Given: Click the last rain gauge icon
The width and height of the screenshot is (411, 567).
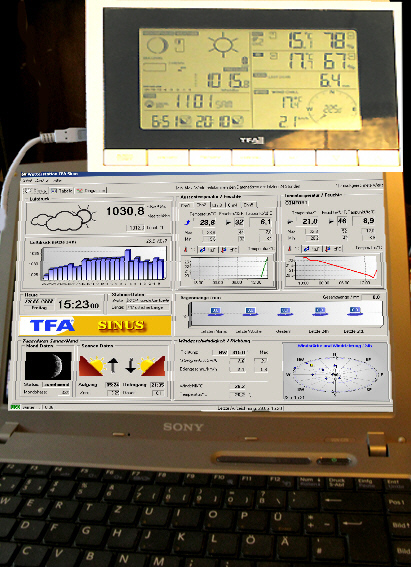Looking at the screenshot, I should point(355,311).
